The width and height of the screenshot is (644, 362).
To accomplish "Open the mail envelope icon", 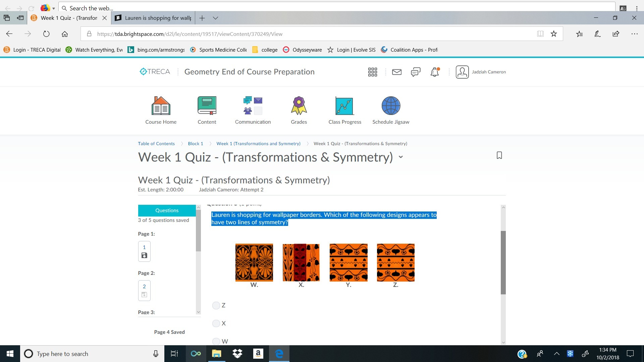I will 396,72.
